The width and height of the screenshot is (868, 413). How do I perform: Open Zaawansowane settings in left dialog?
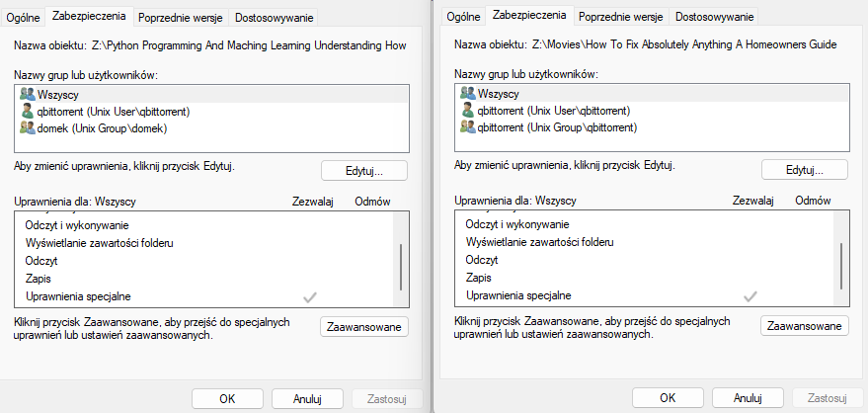pos(364,327)
